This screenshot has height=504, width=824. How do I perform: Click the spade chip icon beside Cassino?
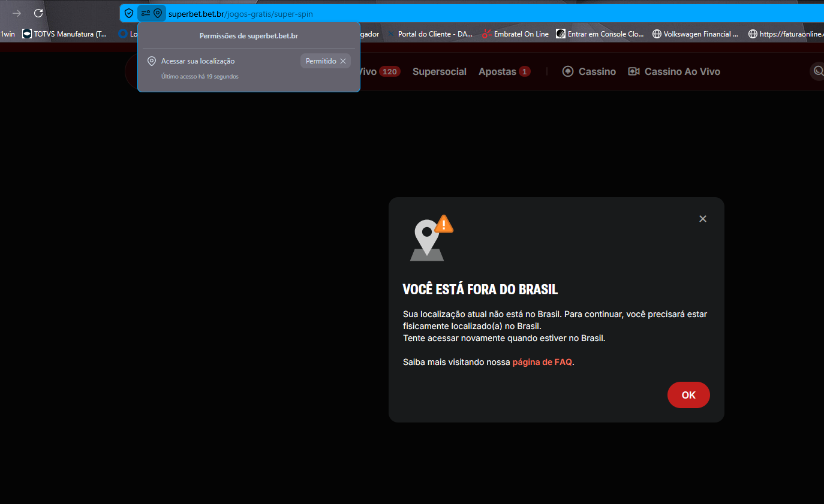(x=568, y=71)
